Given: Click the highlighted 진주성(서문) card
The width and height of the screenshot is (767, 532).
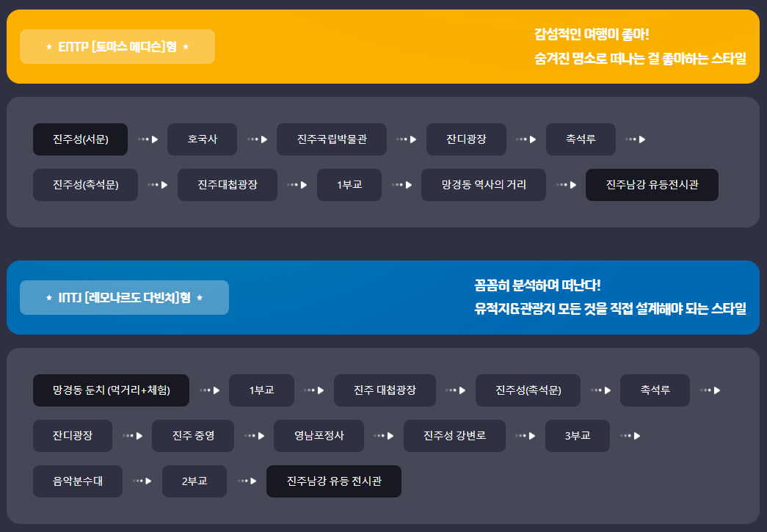Looking at the screenshot, I should click(x=79, y=139).
